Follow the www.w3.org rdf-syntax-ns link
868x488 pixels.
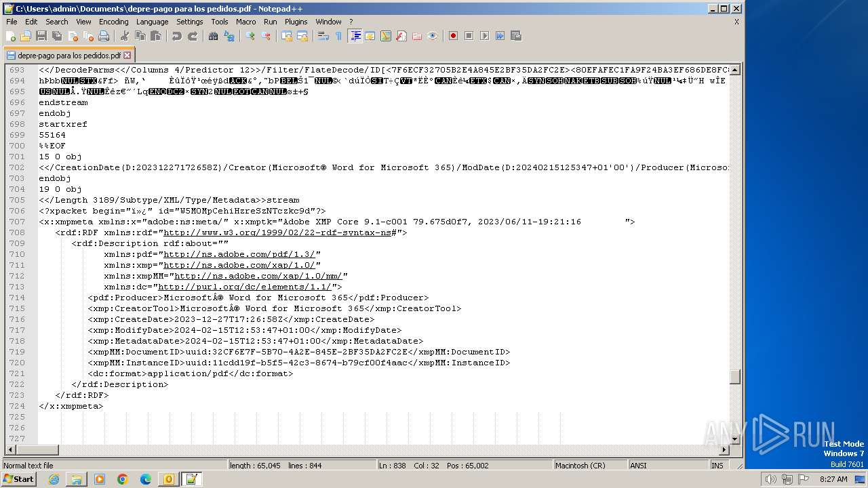pos(277,232)
